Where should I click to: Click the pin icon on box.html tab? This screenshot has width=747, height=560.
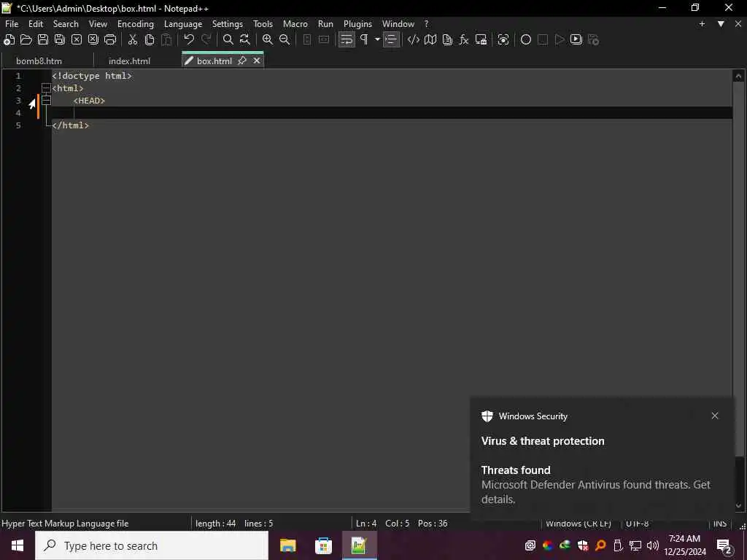click(242, 61)
